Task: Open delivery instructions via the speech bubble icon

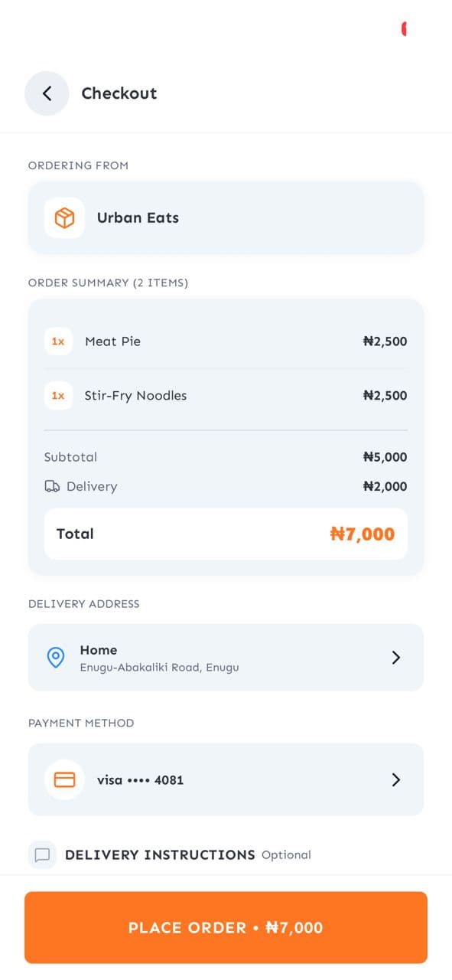Action: click(x=43, y=854)
